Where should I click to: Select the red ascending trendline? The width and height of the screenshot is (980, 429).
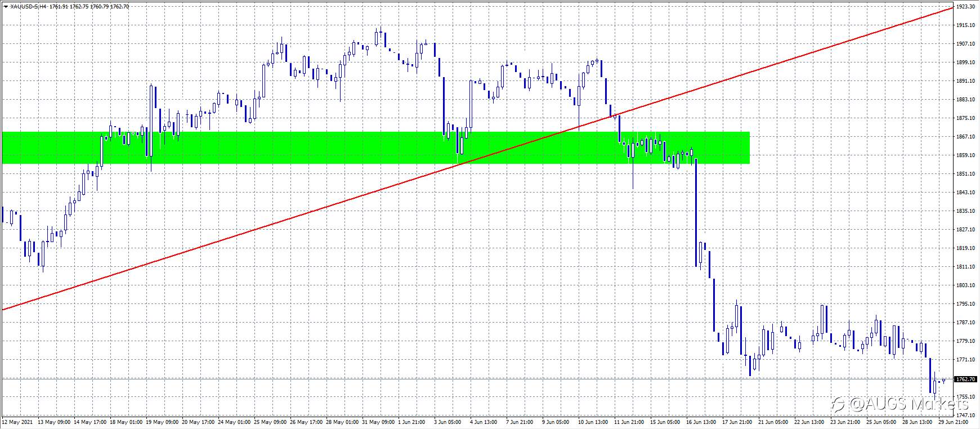[478, 159]
